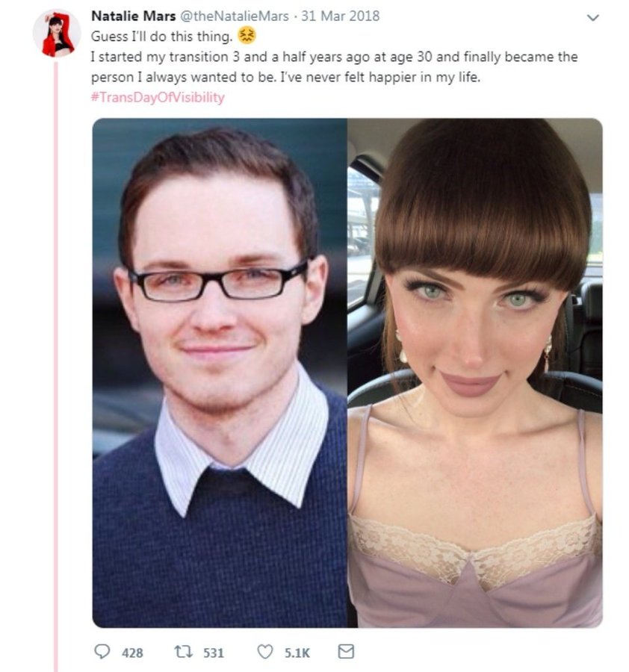Open Natalie Mars's profile avatar

click(57, 34)
